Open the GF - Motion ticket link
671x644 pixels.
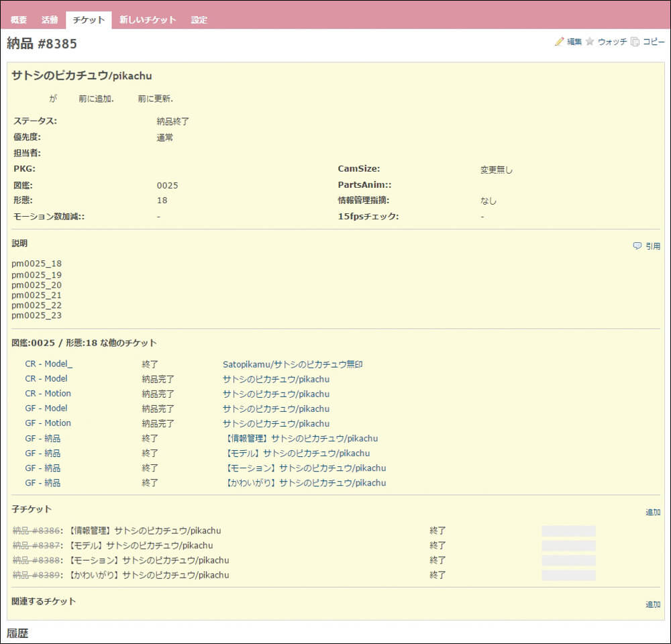point(48,423)
